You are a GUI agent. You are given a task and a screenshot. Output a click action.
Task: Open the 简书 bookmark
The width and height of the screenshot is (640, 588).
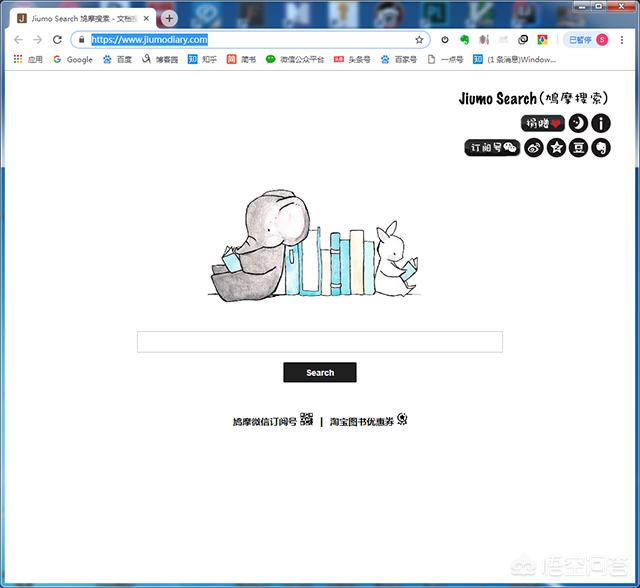(x=241, y=60)
